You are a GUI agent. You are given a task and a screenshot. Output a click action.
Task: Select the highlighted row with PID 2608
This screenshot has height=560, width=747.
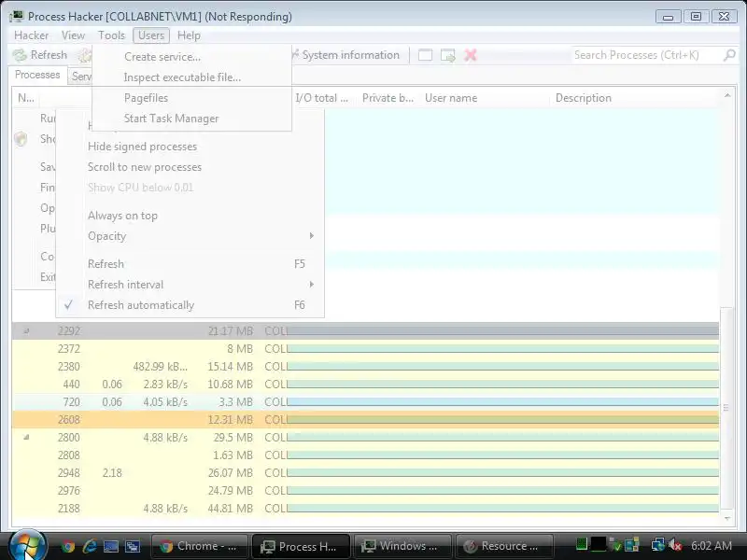[365, 419]
